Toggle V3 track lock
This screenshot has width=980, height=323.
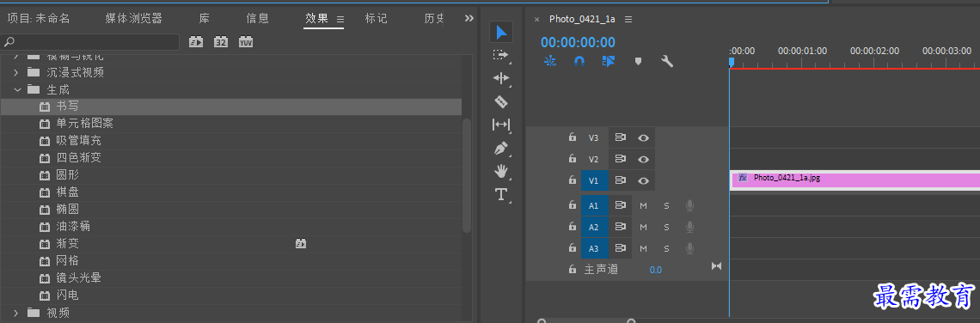572,137
